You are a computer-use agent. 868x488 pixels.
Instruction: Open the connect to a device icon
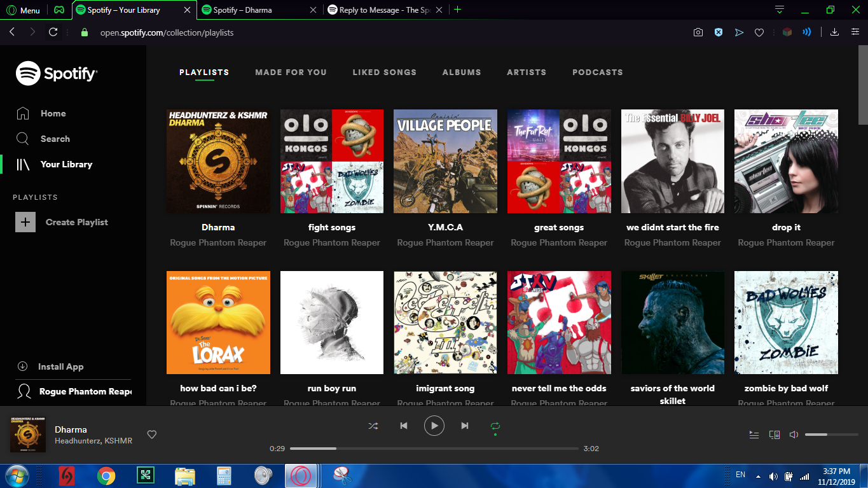pyautogui.click(x=774, y=435)
